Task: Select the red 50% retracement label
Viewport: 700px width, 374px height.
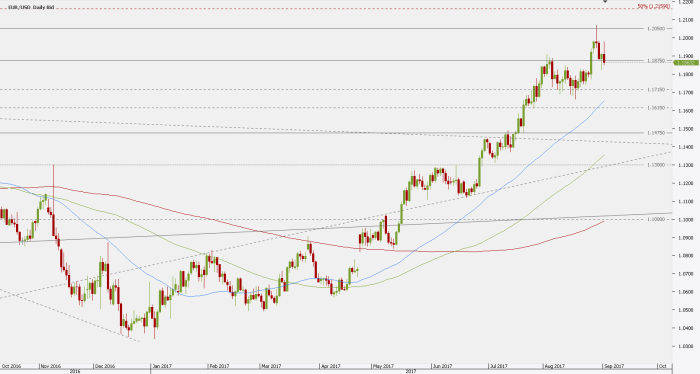Action: [654, 7]
